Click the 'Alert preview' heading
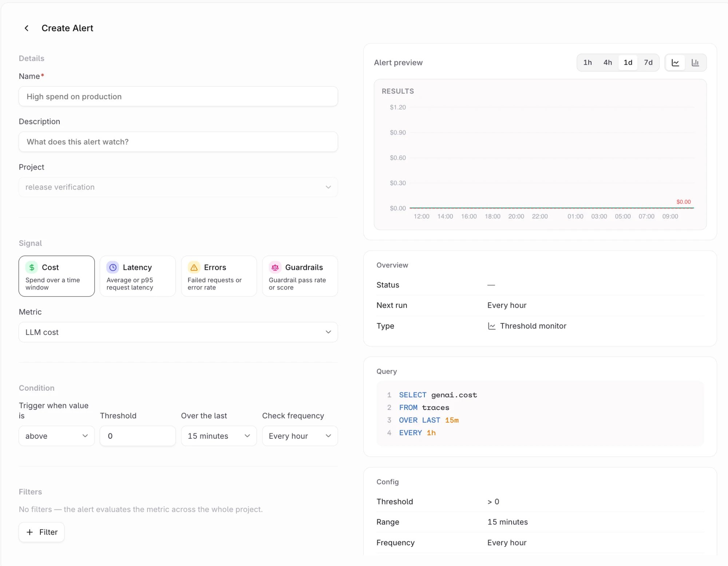 (398, 63)
